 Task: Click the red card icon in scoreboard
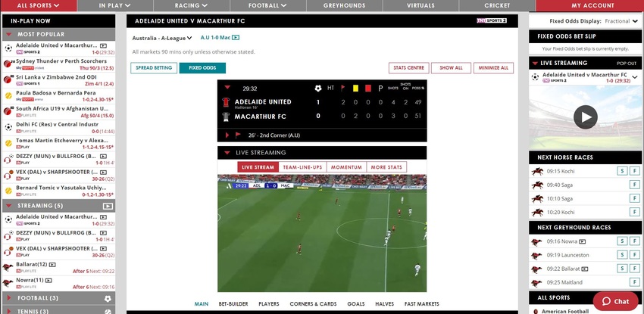[368, 88]
